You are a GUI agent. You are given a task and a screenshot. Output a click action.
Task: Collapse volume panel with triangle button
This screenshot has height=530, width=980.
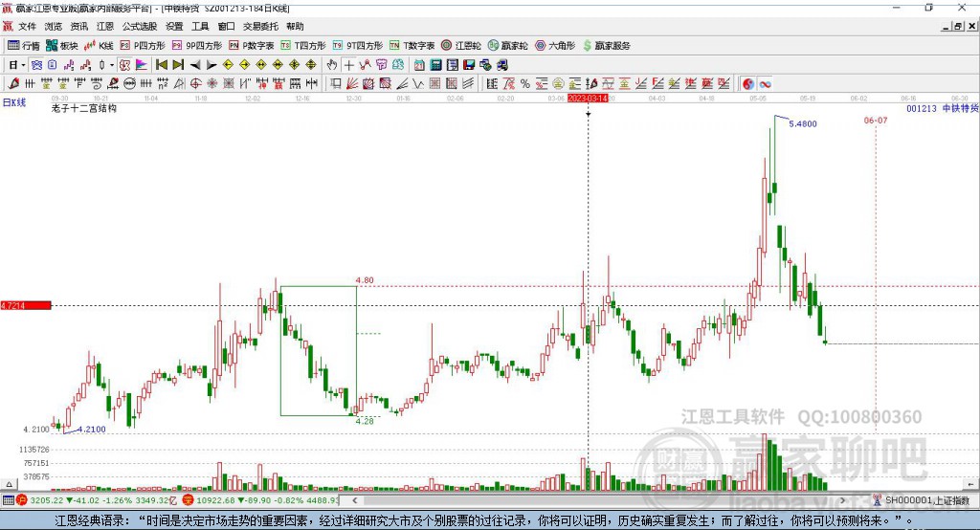[x=9, y=484]
